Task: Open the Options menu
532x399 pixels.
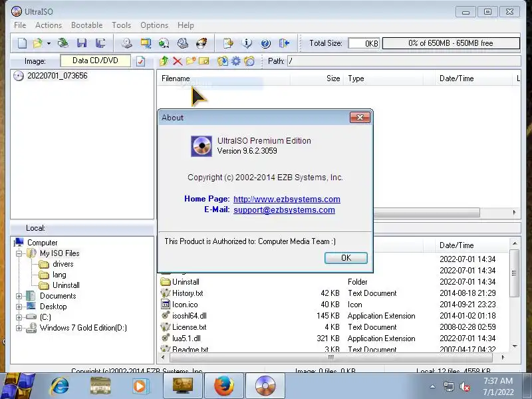Action: click(154, 25)
